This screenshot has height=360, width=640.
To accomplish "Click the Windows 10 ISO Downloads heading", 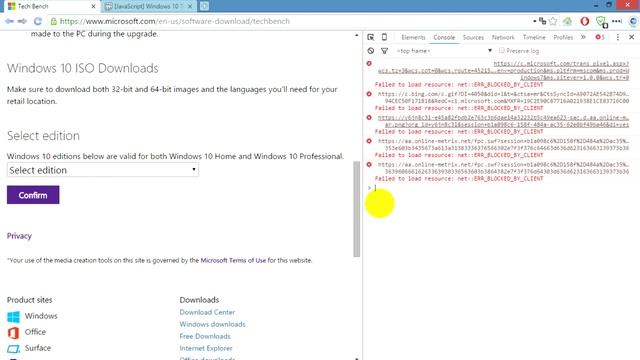I will pyautogui.click(x=82, y=68).
